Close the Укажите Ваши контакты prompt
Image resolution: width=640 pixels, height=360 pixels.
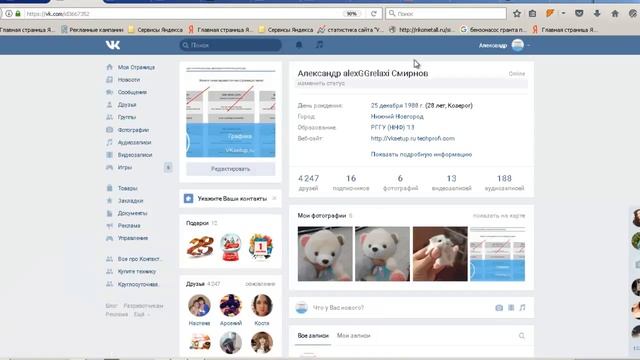coord(274,198)
